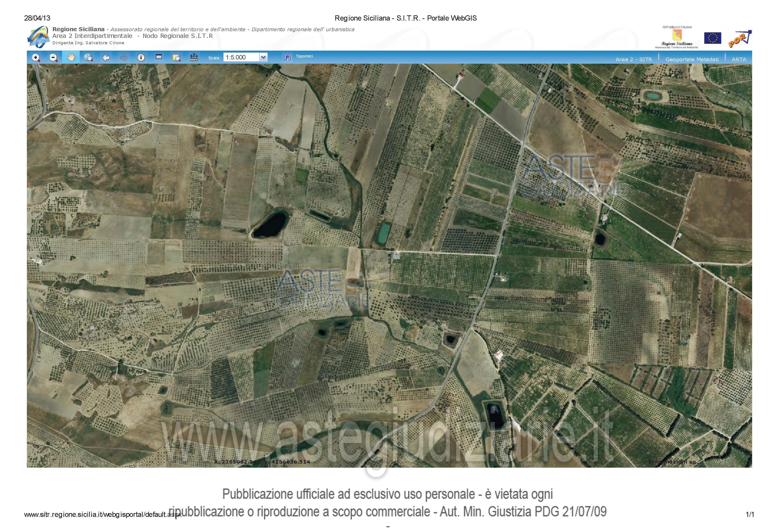779x532 pixels.
Task: Go forward to next map extent
Action: coord(124,58)
